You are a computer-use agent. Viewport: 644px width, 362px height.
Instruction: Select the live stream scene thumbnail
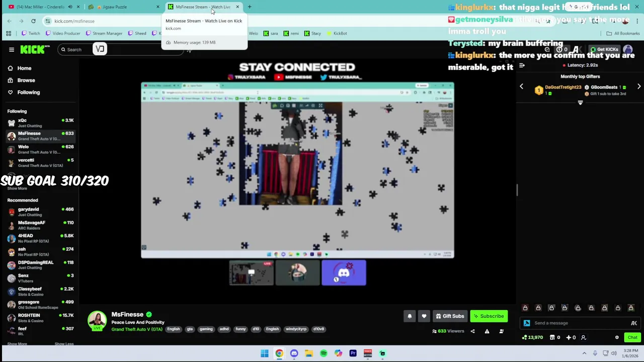click(251, 273)
